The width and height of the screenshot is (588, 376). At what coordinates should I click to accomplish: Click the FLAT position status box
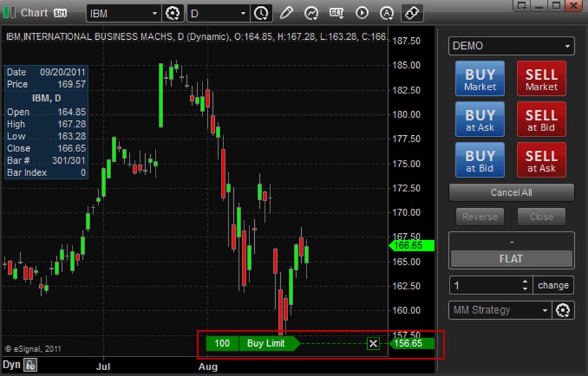(x=511, y=258)
